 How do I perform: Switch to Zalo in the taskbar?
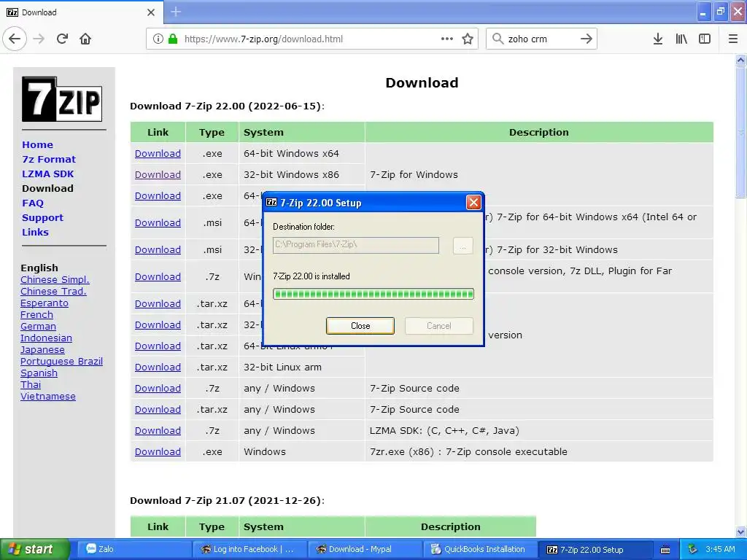point(133,549)
